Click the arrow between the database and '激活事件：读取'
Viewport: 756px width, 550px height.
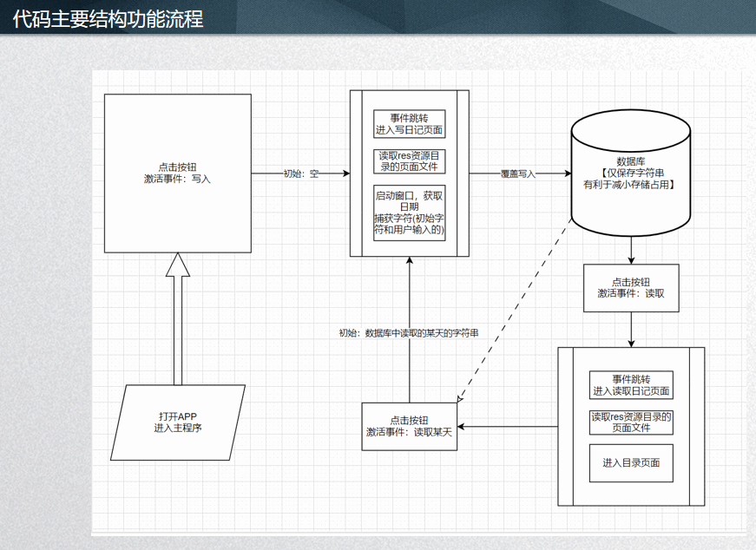(631, 251)
